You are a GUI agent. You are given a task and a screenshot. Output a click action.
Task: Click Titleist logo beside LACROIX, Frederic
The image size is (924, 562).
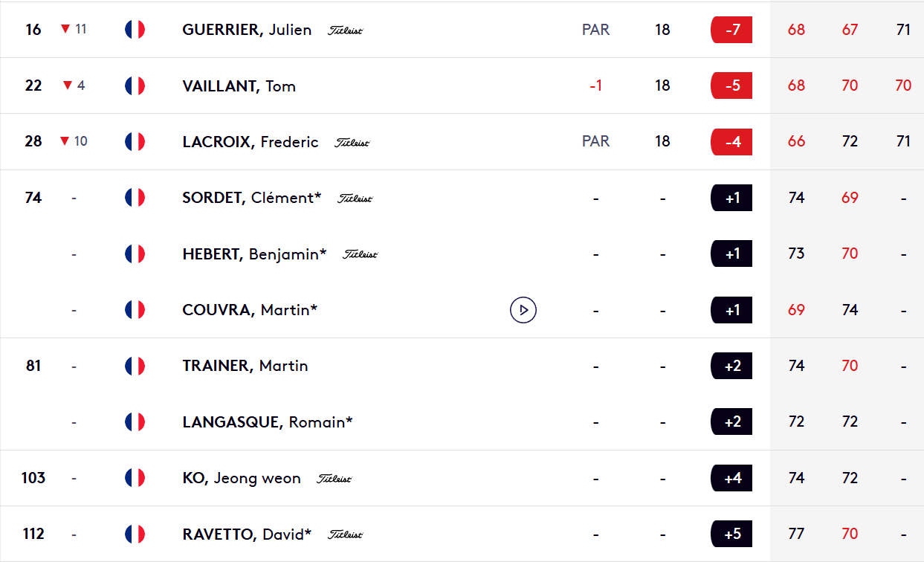352,142
